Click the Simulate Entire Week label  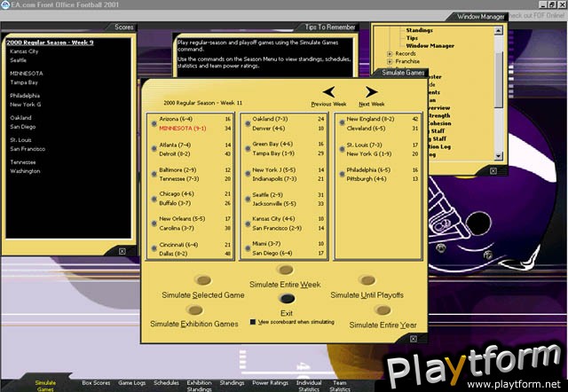point(285,285)
